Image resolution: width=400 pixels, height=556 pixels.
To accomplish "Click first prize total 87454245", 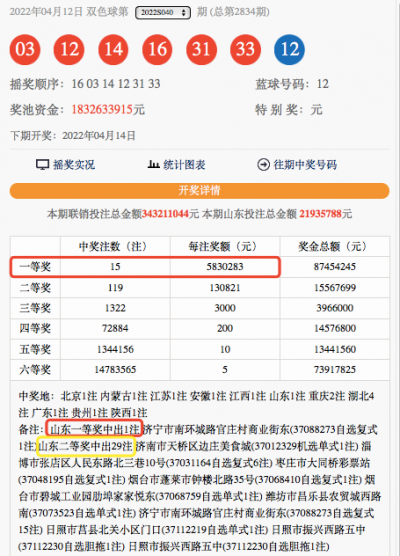I will point(335,267).
